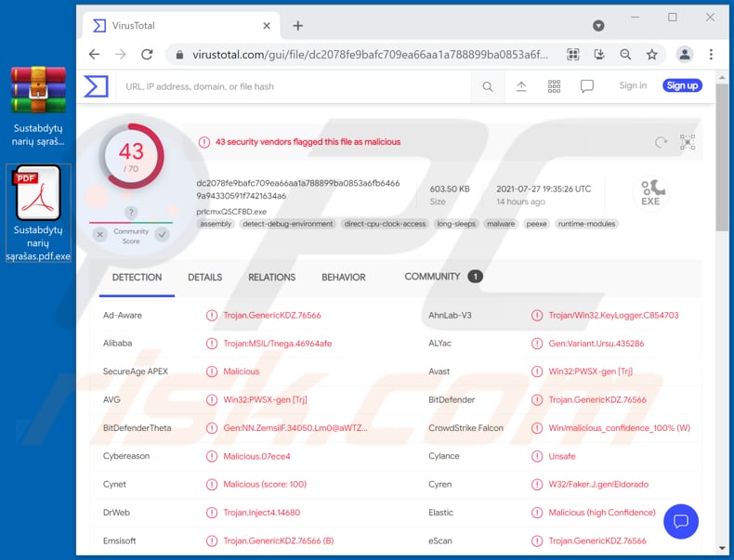Viewport: 734px width, 560px height.
Task: Open the comments speech bubble icon
Action: coord(586,86)
